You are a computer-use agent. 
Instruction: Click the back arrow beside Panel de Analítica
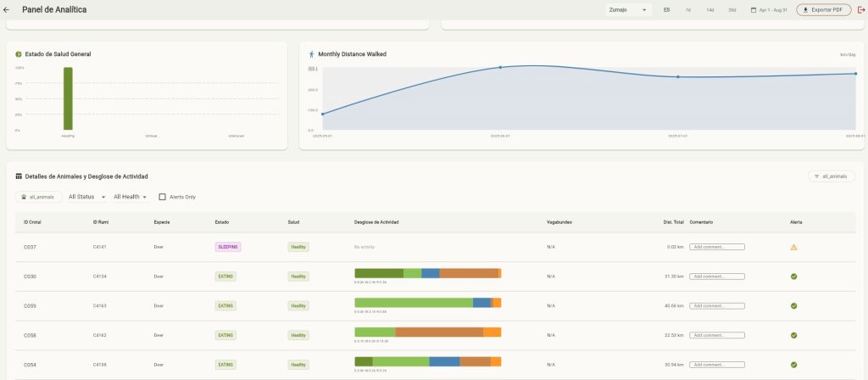(x=7, y=10)
